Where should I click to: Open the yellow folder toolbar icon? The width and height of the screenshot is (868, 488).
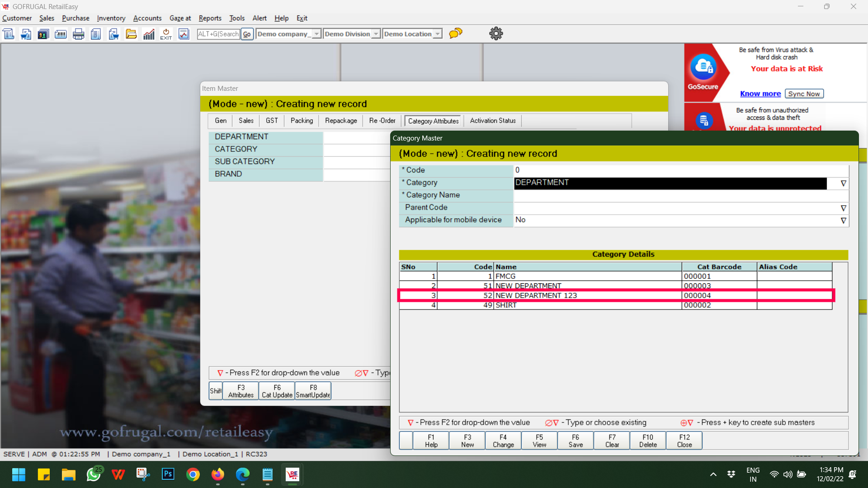(x=131, y=34)
